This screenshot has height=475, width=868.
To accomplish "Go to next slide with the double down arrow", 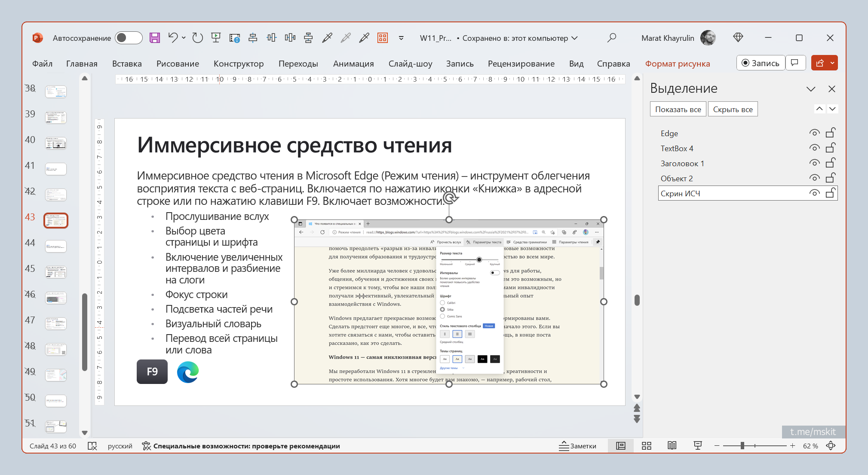I will pos(637,419).
